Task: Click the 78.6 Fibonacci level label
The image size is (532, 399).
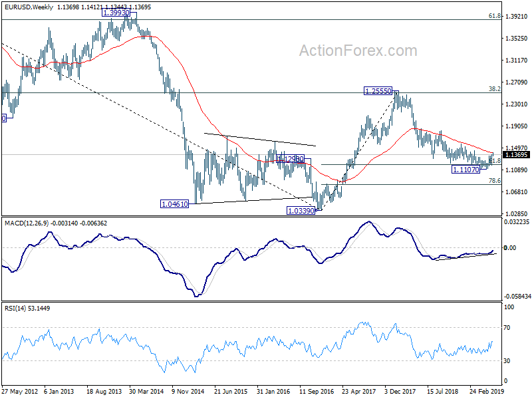Action: click(495, 181)
